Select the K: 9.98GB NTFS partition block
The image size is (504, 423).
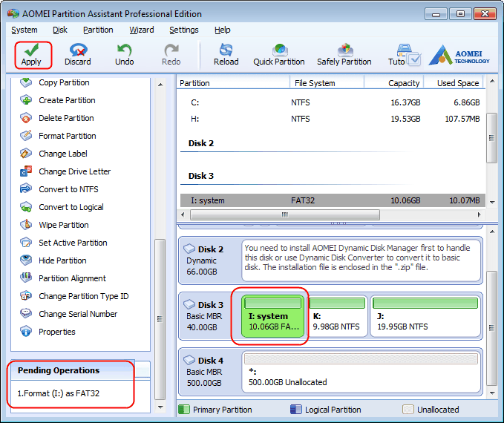click(x=336, y=316)
